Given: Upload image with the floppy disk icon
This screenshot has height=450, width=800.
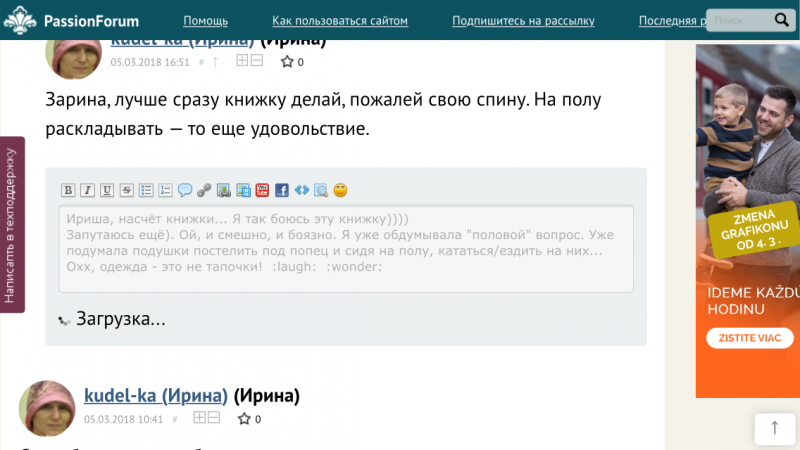Looking at the screenshot, I should point(243,190).
